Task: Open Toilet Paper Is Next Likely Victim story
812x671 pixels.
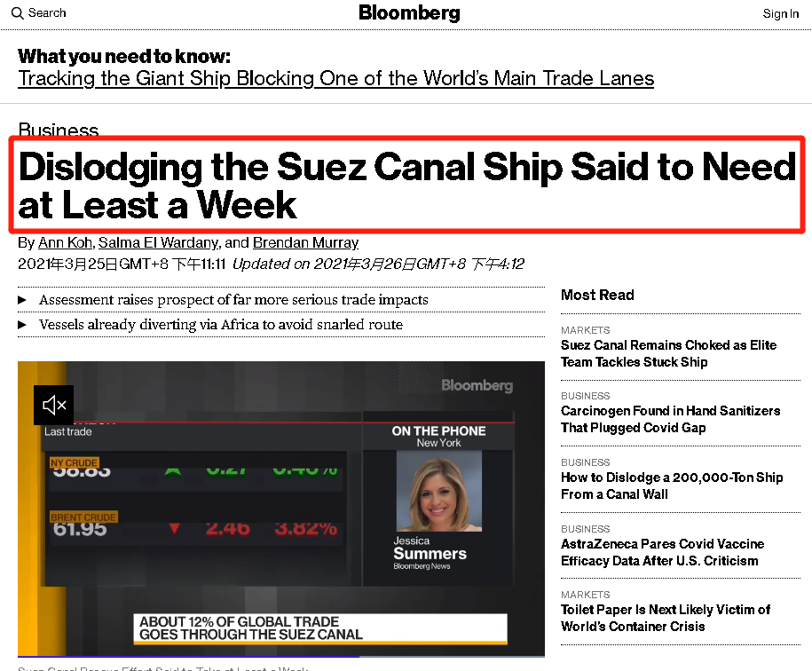Action: [665, 618]
